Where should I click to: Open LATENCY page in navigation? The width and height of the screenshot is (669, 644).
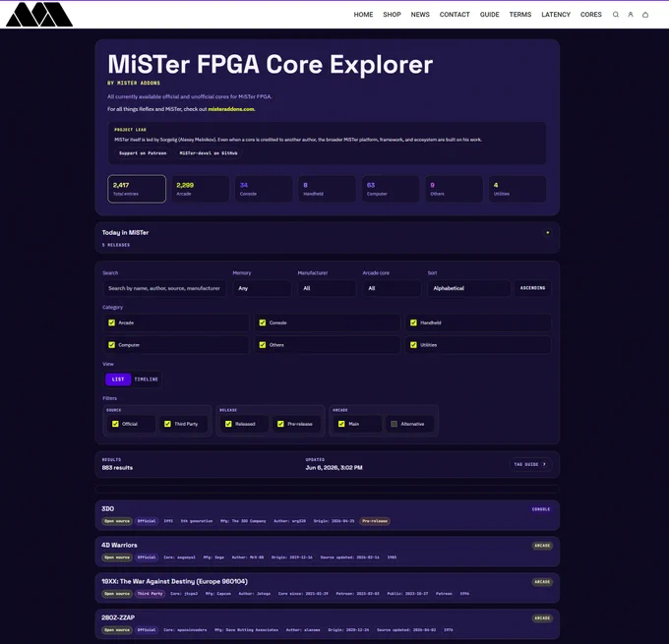pos(556,15)
